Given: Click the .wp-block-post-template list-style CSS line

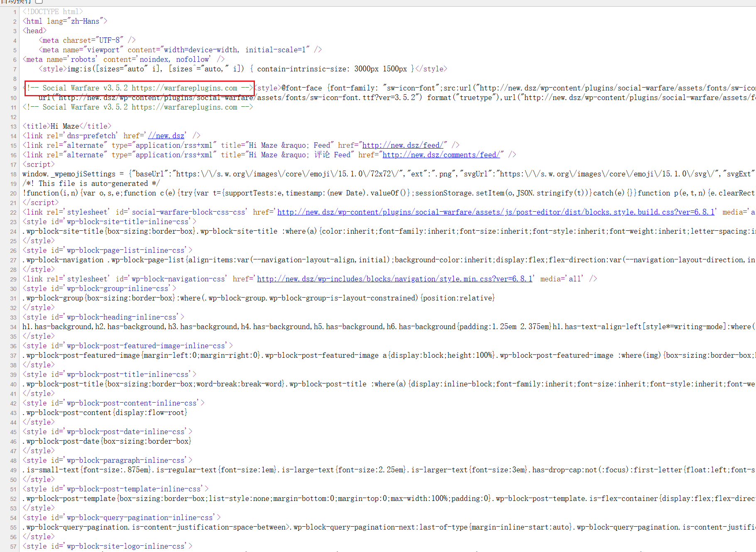Looking at the screenshot, I should [389, 498].
